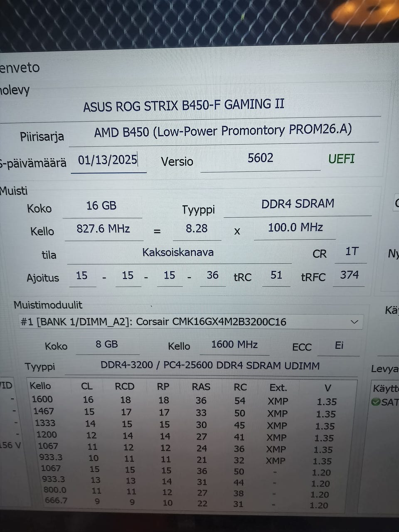Select the base clock value 100.0 MHz

pyautogui.click(x=295, y=227)
